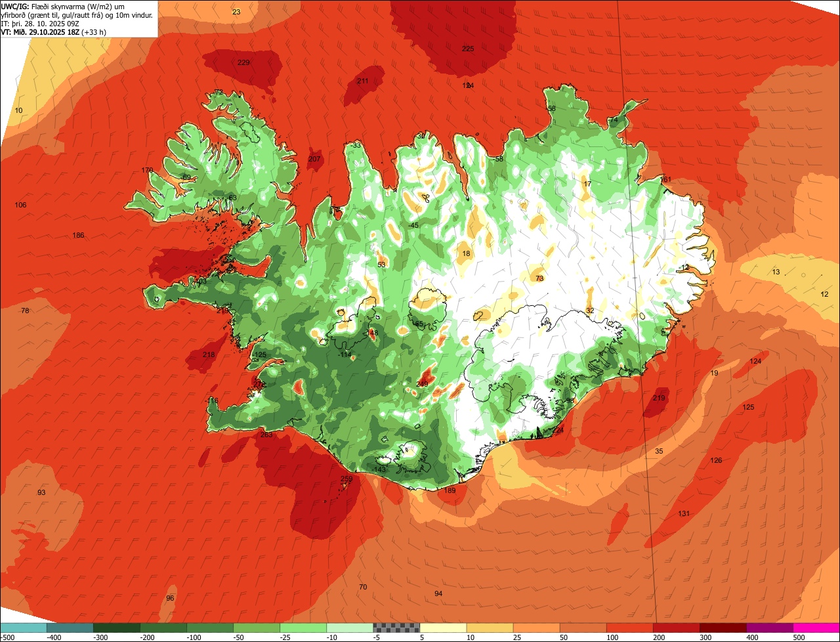The width and height of the screenshot is (840, 642).
Task: Select the checkered swatch between -5 and 5
Action: click(396, 627)
